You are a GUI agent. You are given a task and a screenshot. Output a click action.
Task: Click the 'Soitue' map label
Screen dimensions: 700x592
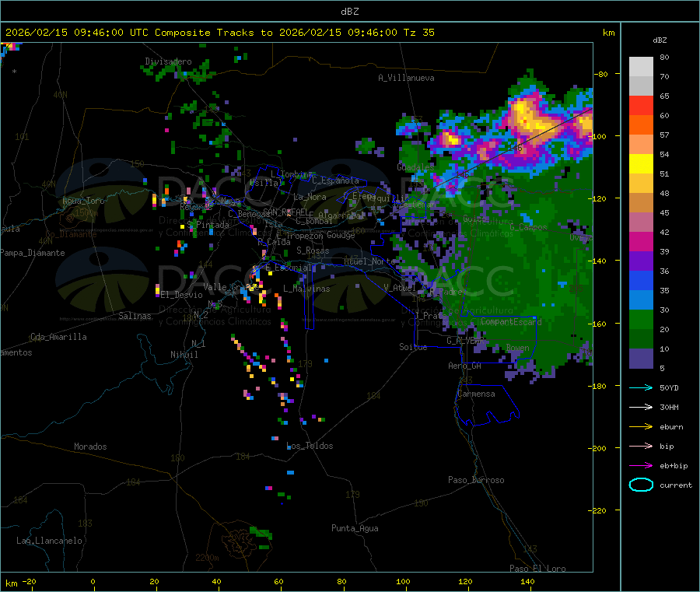[x=413, y=347]
